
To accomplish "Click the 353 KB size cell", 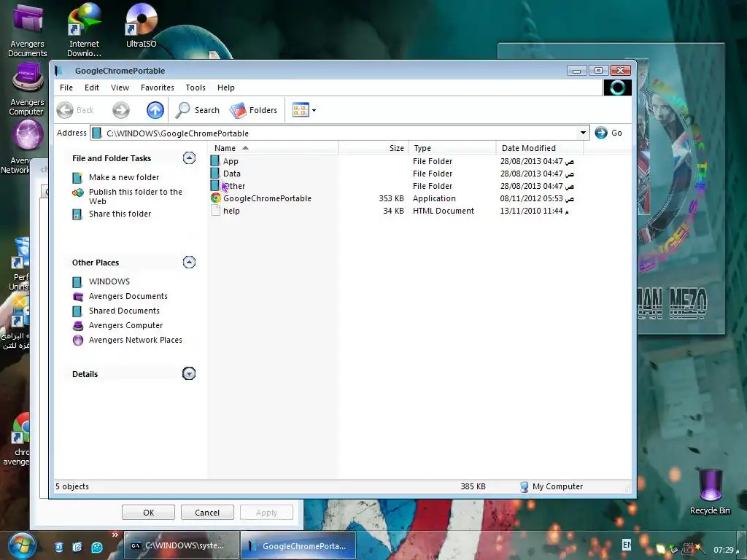I will [391, 198].
